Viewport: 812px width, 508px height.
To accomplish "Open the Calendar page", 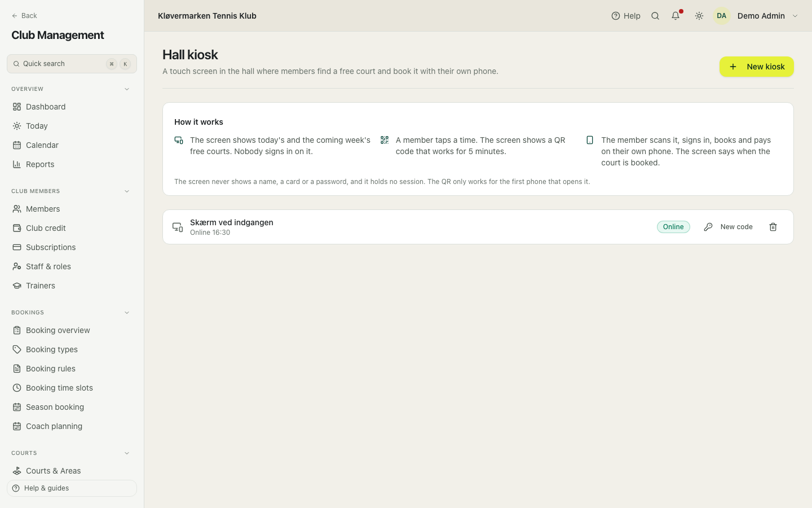I will [x=72, y=145].
